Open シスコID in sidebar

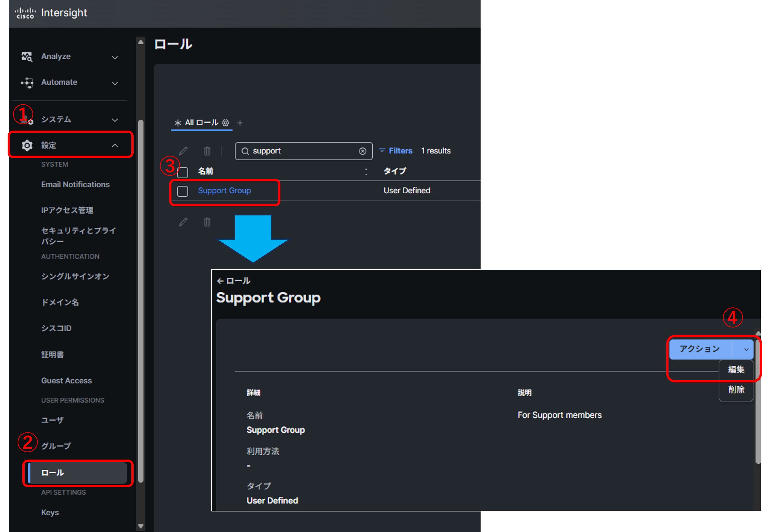56,328
